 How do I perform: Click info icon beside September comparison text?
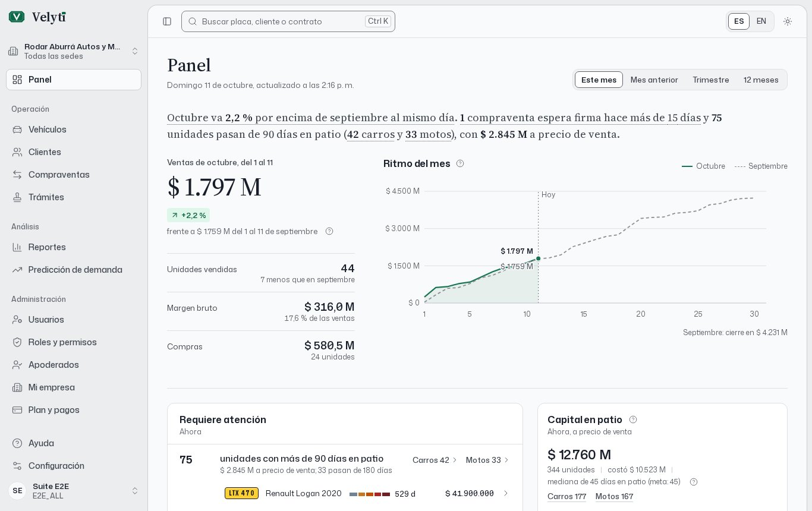click(x=329, y=231)
